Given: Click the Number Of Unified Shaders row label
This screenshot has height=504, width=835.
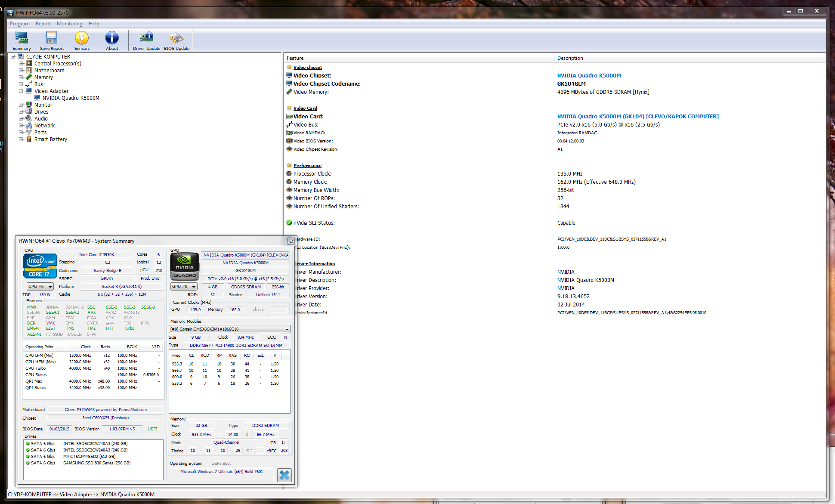Looking at the screenshot, I should point(326,206).
